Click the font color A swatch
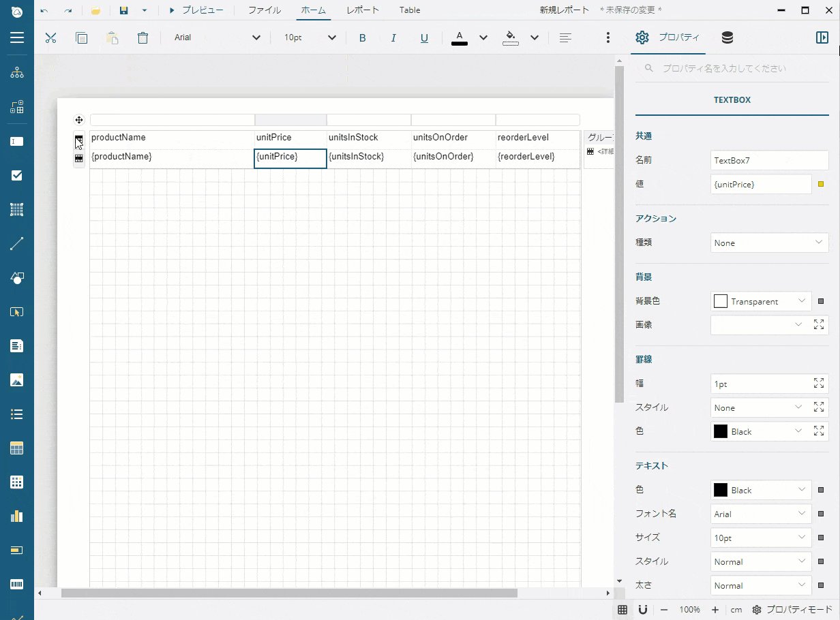 (460, 38)
